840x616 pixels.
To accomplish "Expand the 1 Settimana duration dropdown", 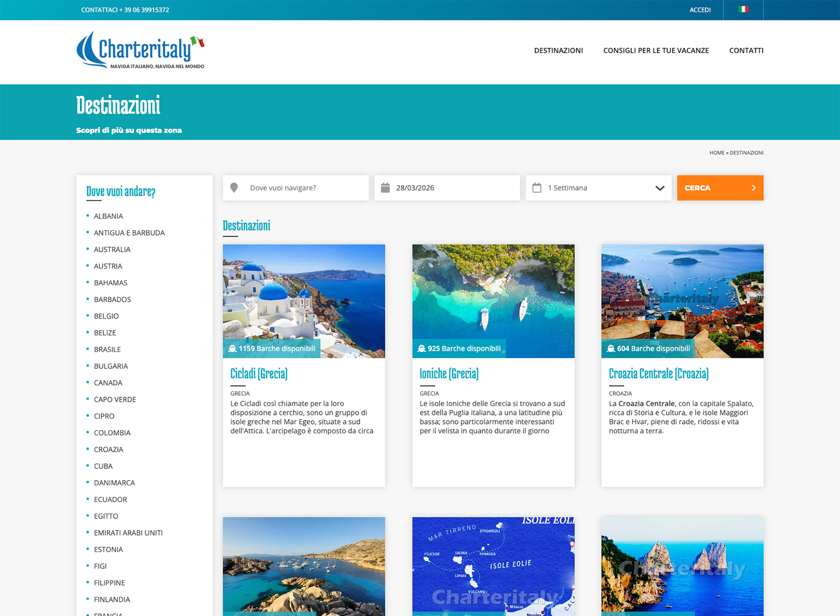I will [659, 188].
